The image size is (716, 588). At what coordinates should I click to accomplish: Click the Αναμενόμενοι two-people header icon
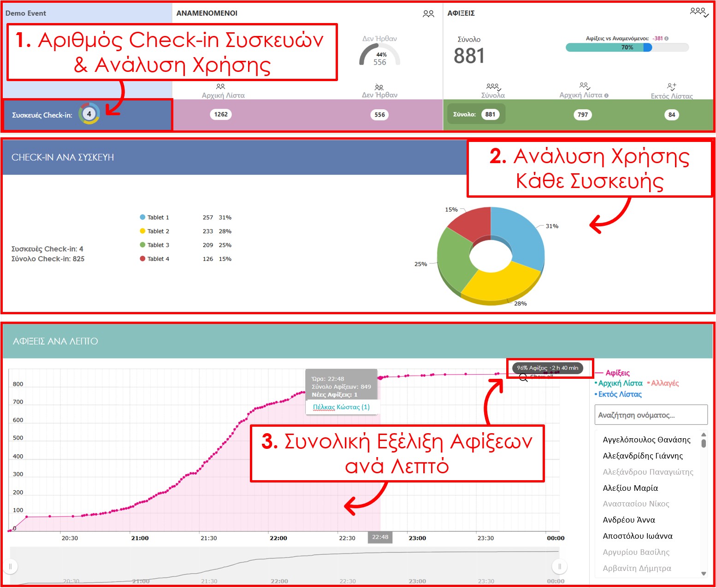428,14
